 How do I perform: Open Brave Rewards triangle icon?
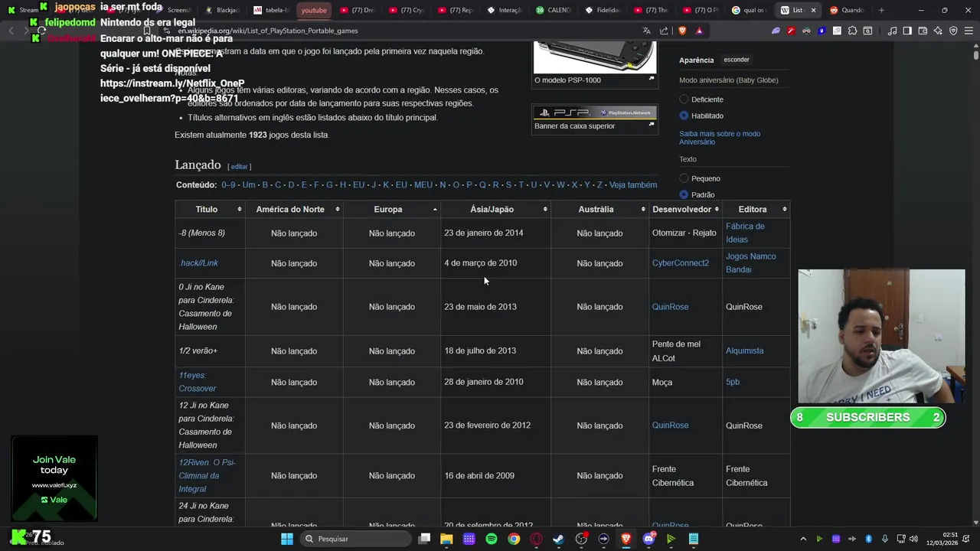coord(699,31)
